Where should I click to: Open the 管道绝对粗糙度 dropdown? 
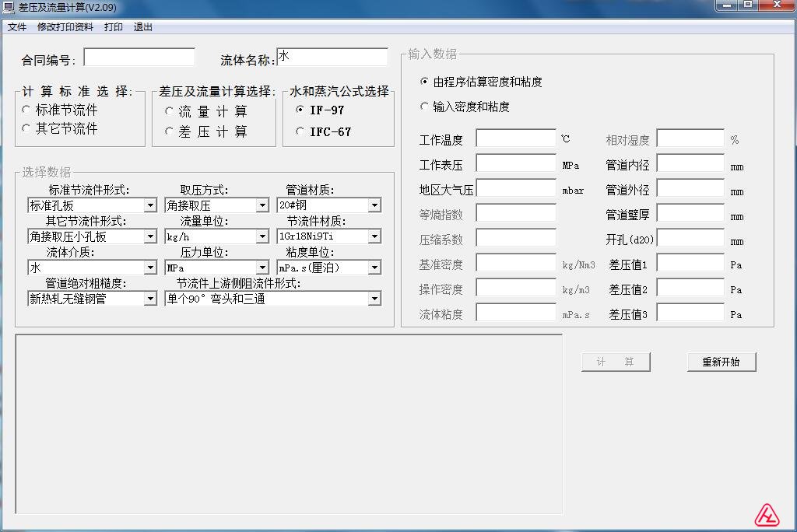pos(150,298)
